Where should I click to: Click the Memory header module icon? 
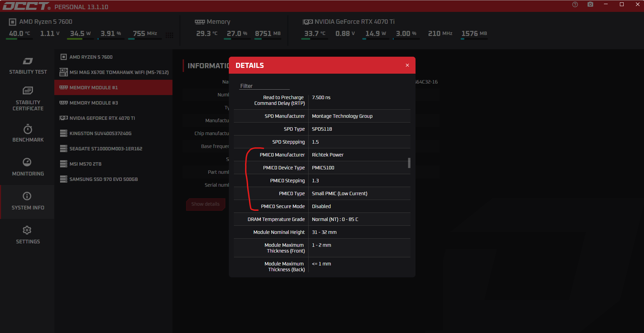click(x=200, y=22)
